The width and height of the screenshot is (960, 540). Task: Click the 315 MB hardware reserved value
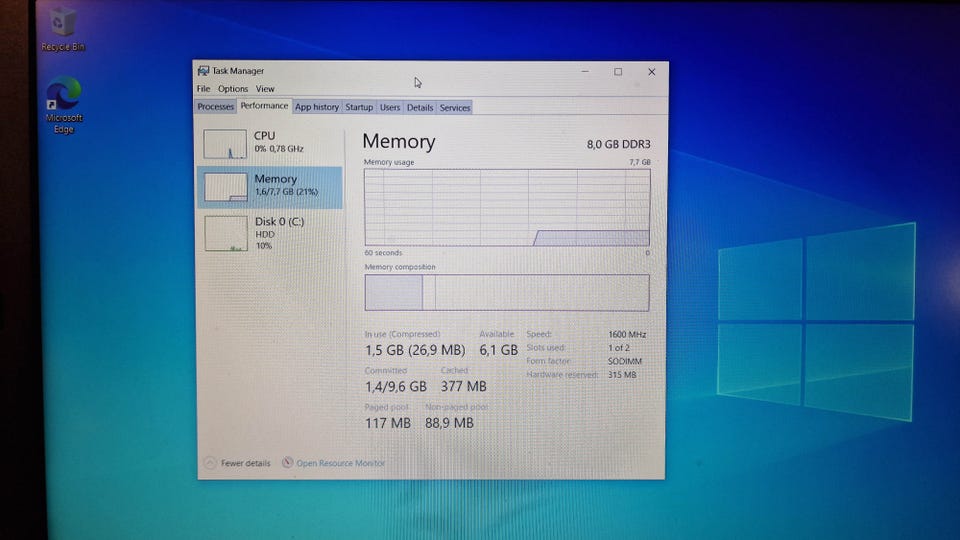point(621,375)
